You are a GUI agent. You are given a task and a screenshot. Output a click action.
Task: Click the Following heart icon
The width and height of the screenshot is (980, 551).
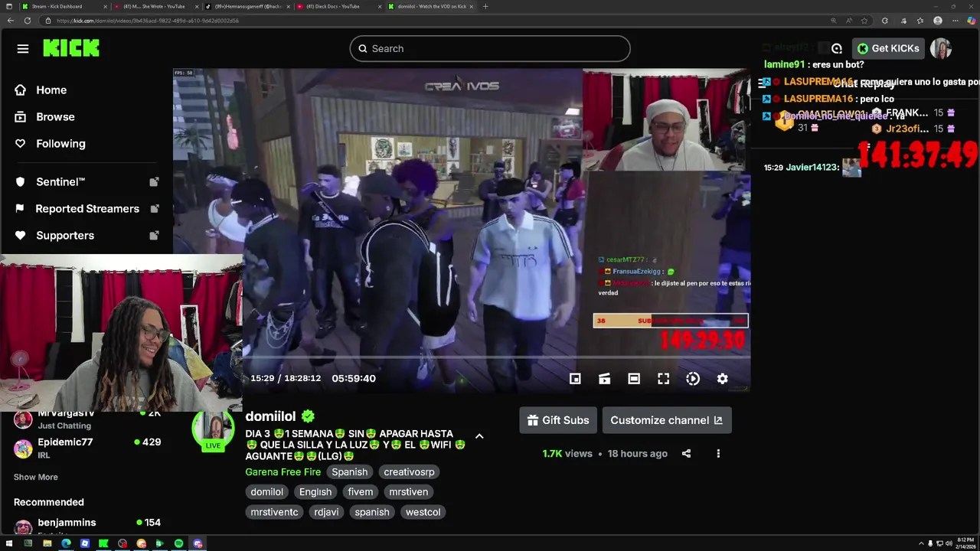tap(21, 144)
